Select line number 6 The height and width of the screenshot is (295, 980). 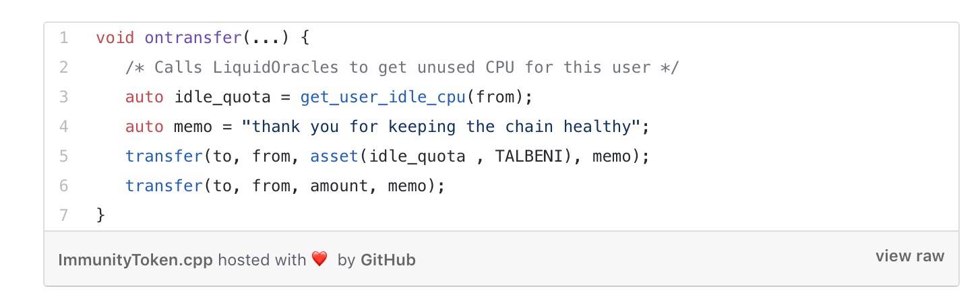pyautogui.click(x=64, y=185)
